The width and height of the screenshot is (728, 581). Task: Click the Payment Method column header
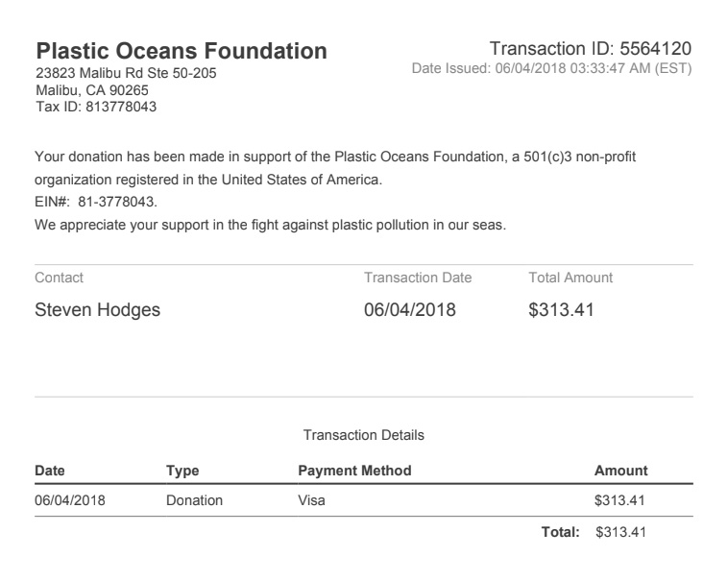354,471
